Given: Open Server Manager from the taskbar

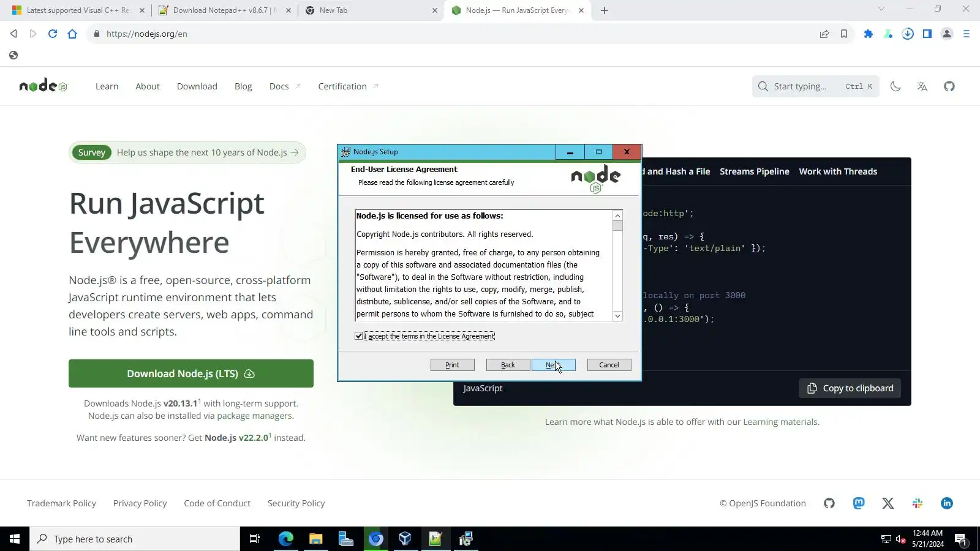Looking at the screenshot, I should (346, 539).
